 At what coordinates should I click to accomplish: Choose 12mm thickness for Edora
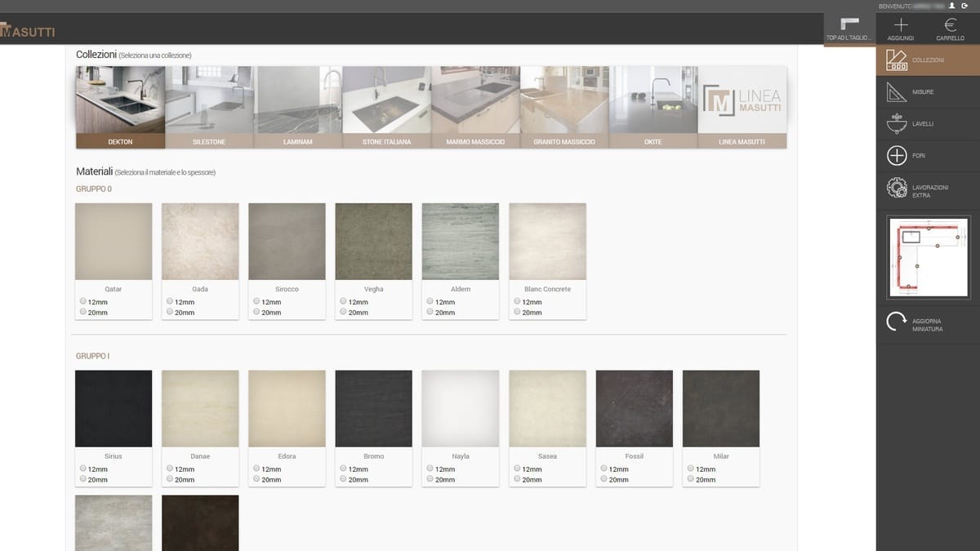pos(256,469)
